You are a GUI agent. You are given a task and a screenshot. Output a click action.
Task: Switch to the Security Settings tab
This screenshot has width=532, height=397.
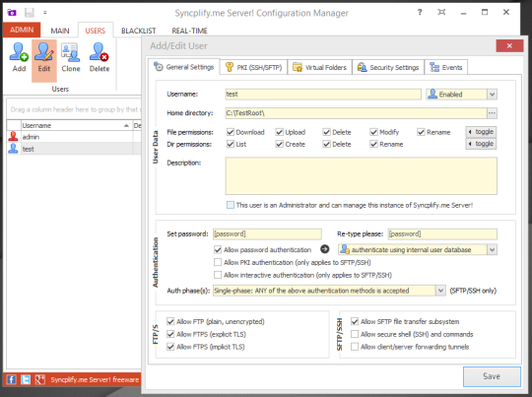click(x=388, y=67)
